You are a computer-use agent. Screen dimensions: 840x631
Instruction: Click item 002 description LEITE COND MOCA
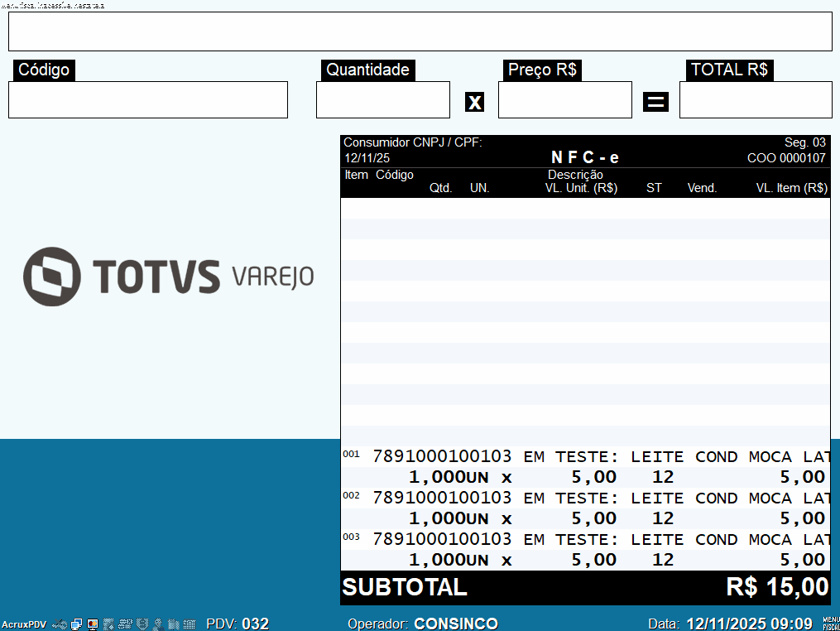[711, 498]
